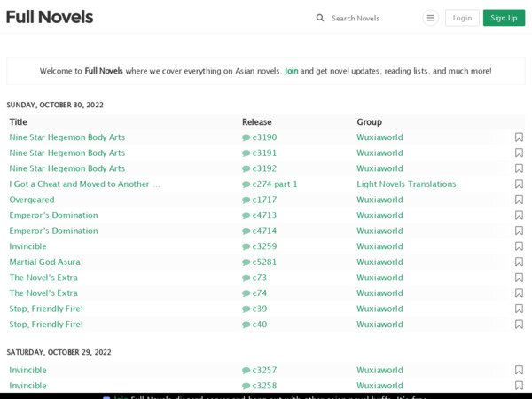
Task: Open release c39 chapter link
Action: pyautogui.click(x=260, y=309)
